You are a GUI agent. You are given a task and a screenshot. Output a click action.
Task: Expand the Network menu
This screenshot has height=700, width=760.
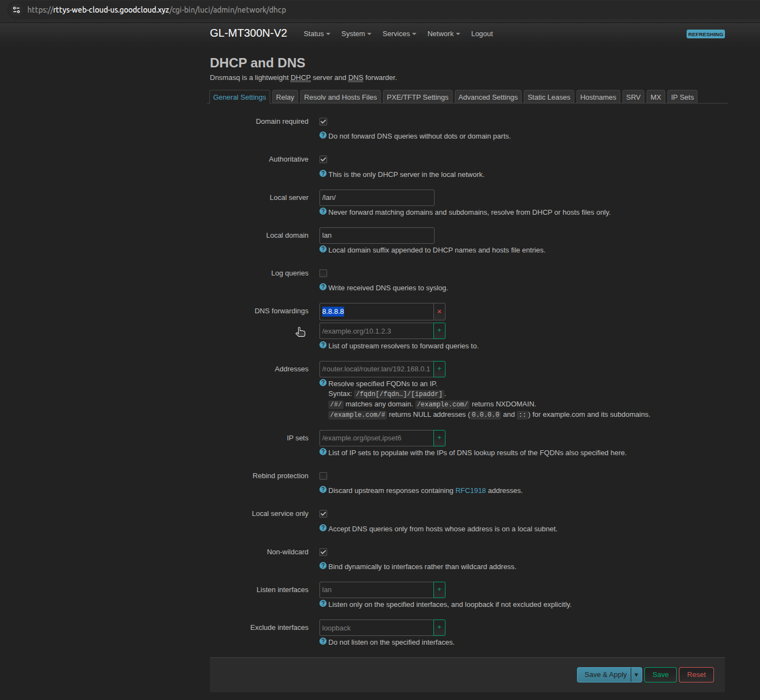tap(443, 34)
